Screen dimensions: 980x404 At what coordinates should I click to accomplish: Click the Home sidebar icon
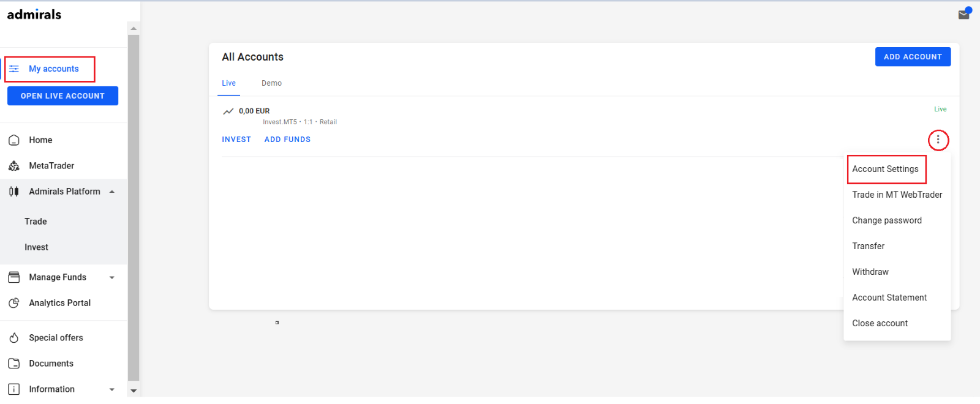(14, 140)
